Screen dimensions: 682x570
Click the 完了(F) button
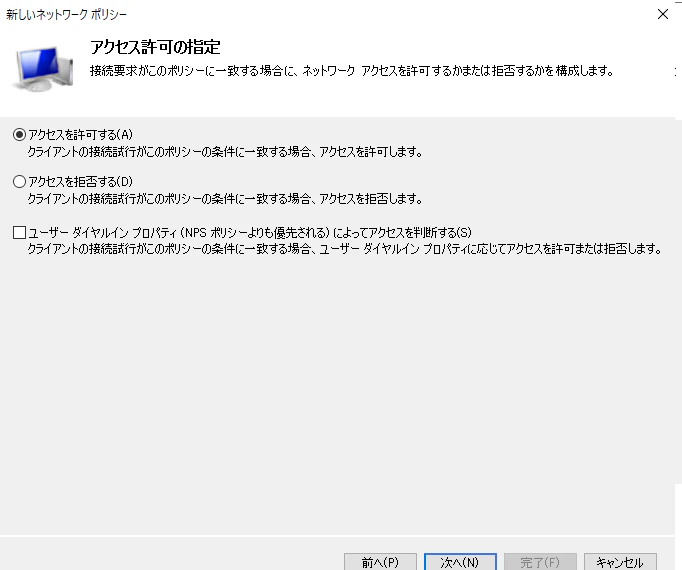pos(540,562)
